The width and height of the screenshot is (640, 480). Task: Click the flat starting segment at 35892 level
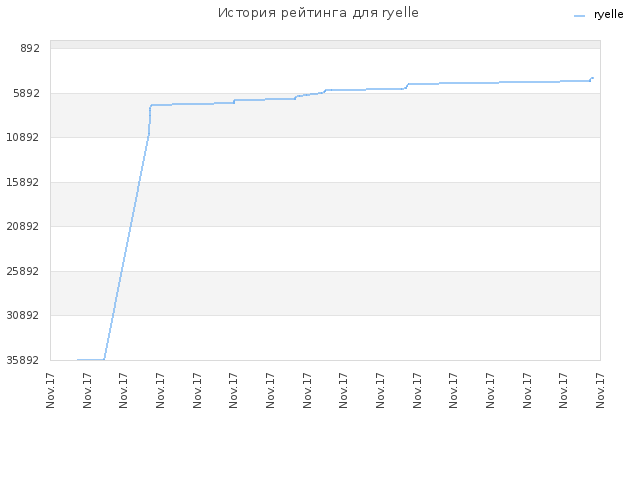[91, 360]
